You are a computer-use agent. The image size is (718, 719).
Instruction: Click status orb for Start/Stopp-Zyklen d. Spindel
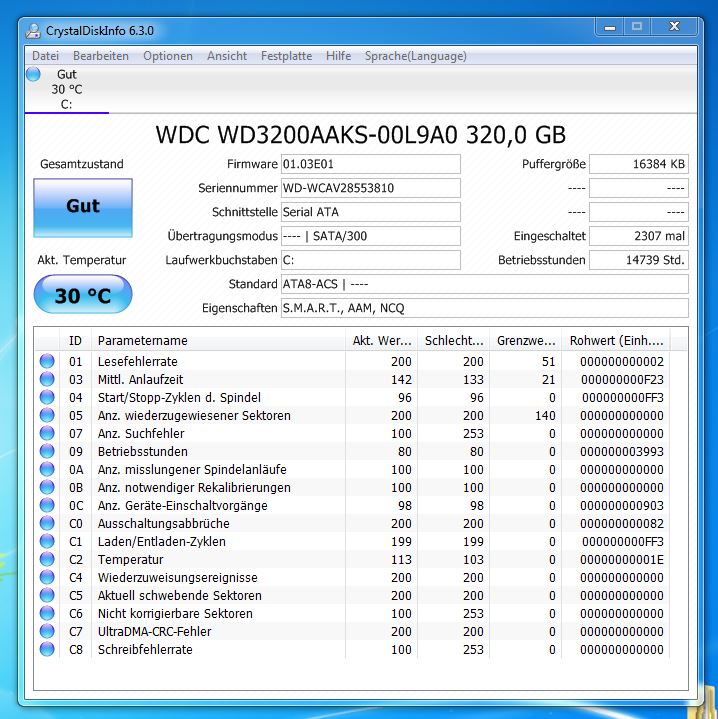click(47, 397)
